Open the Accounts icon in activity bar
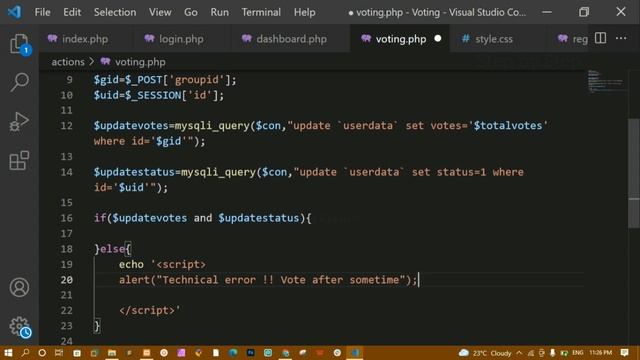This screenshot has height=360, width=640. point(19,287)
